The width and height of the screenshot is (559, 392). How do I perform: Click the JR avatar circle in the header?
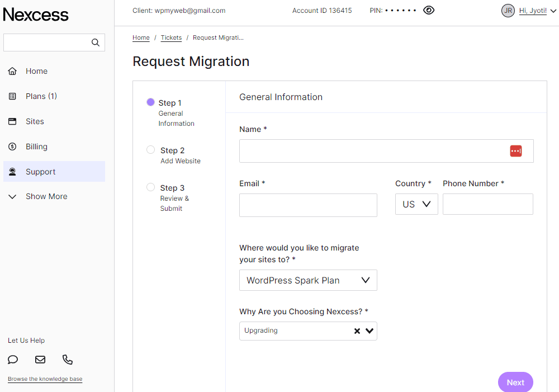click(x=508, y=10)
